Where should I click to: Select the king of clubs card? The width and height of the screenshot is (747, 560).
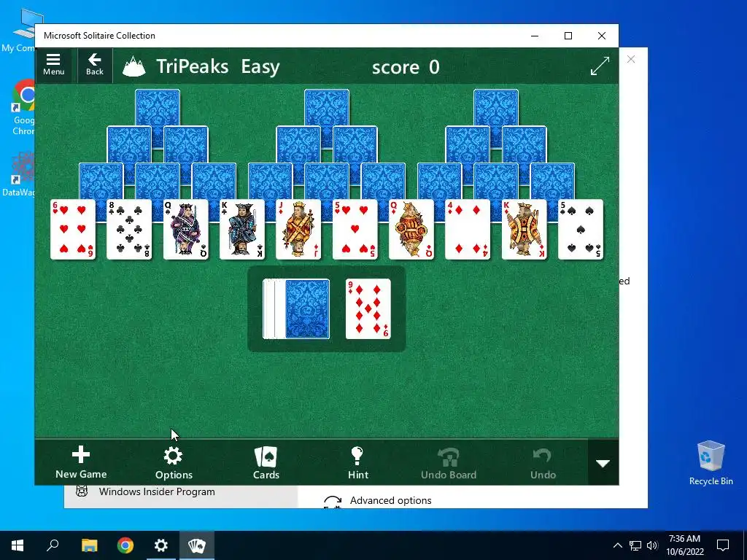(242, 230)
